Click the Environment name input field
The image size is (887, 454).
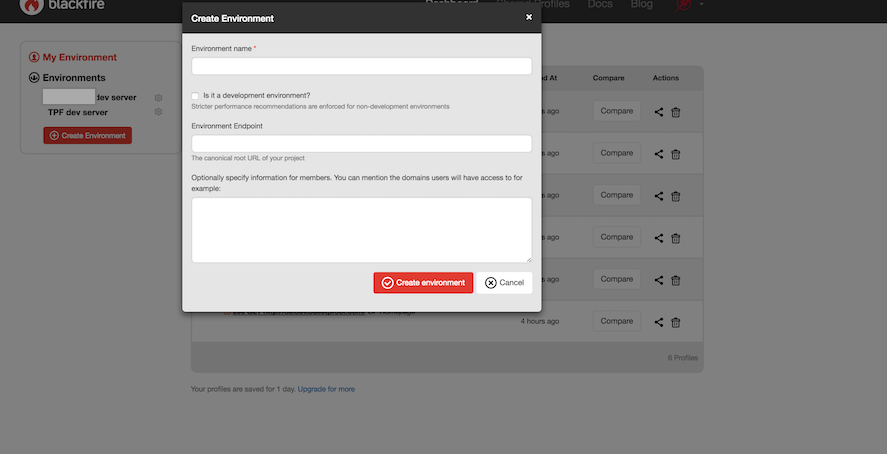pyautogui.click(x=361, y=66)
